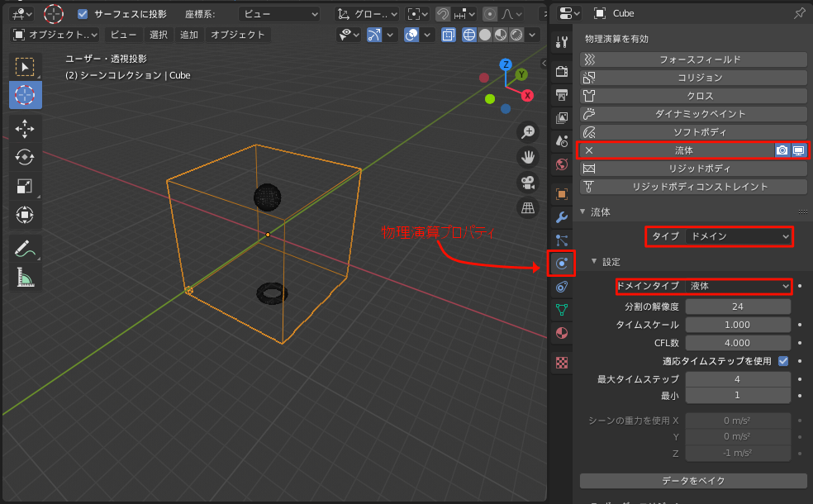Switch to rendered viewport shading
The height and width of the screenshot is (504, 813).
tap(516, 35)
